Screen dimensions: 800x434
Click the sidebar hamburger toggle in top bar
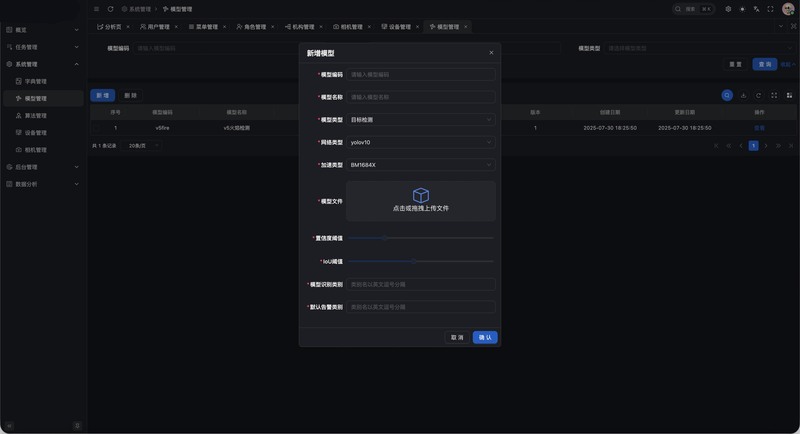pos(96,9)
